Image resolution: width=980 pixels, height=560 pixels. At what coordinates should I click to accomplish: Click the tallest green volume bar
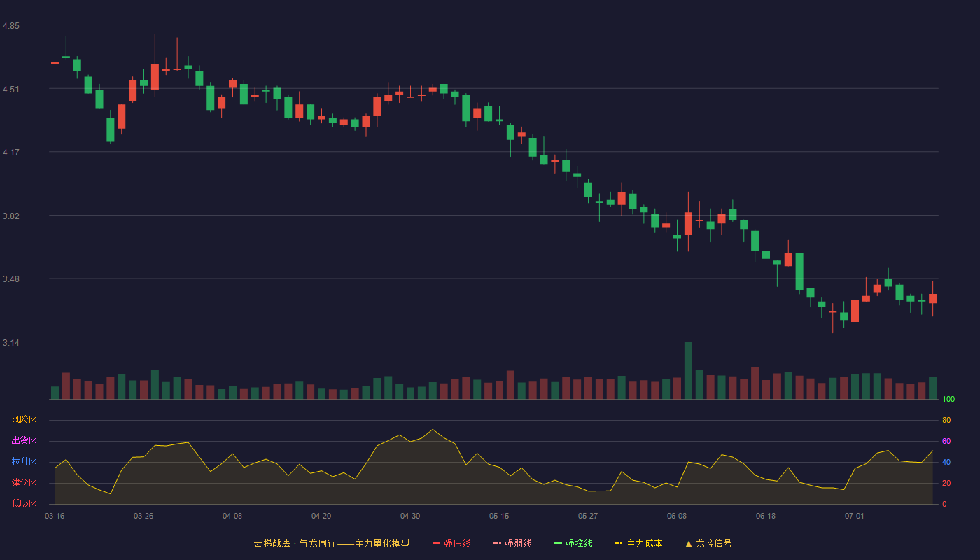tap(688, 370)
